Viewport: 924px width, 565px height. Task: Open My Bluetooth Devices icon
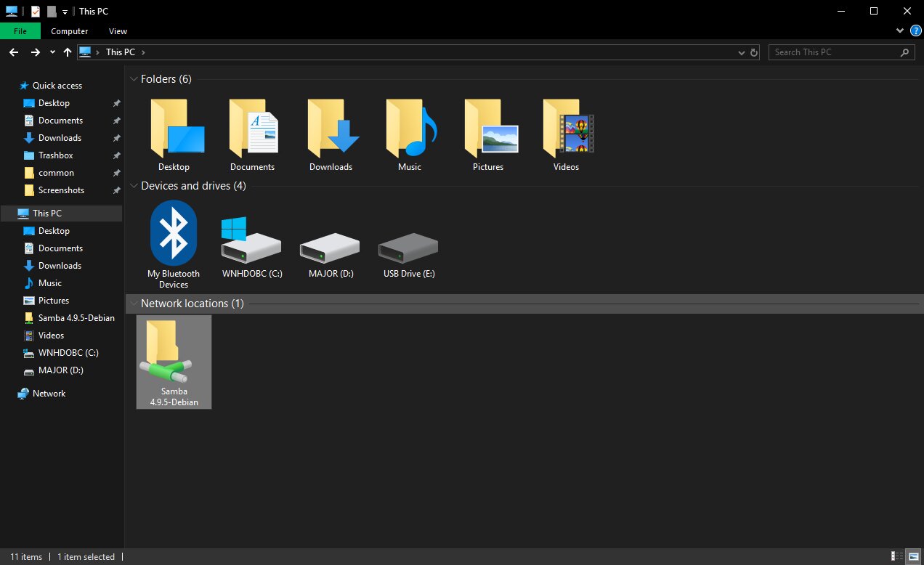(x=174, y=245)
